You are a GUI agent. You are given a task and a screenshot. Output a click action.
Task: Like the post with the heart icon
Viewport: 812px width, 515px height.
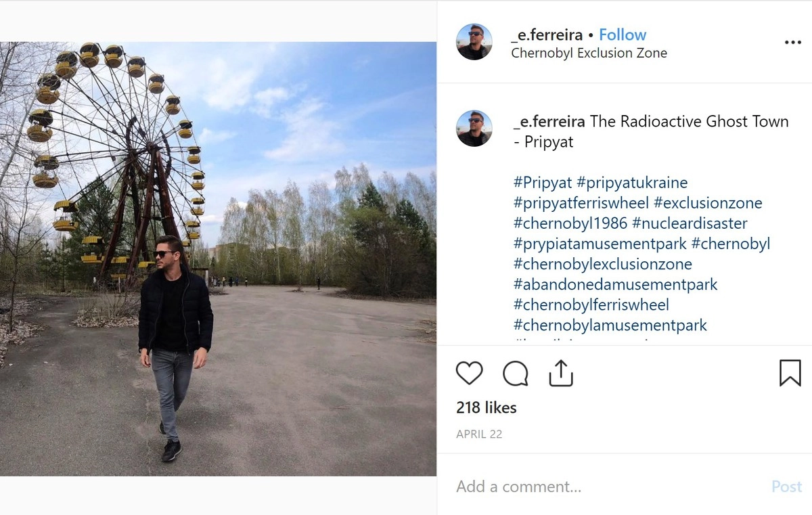coord(469,374)
